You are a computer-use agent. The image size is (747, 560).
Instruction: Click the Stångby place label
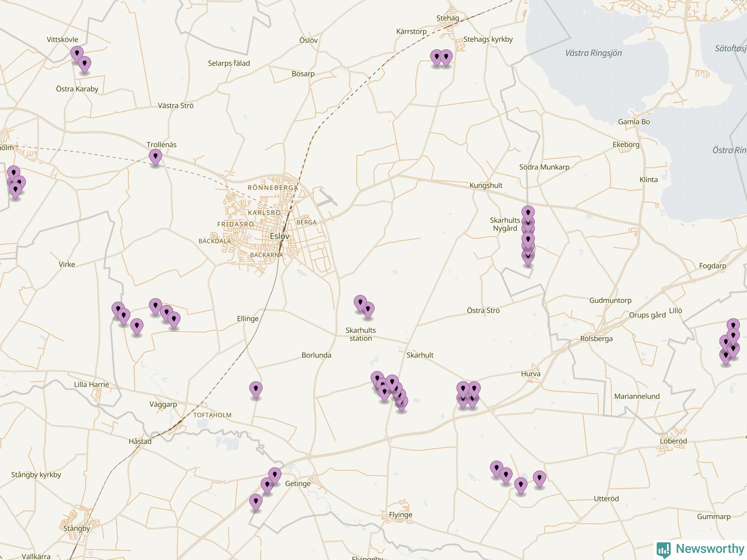coord(77,528)
